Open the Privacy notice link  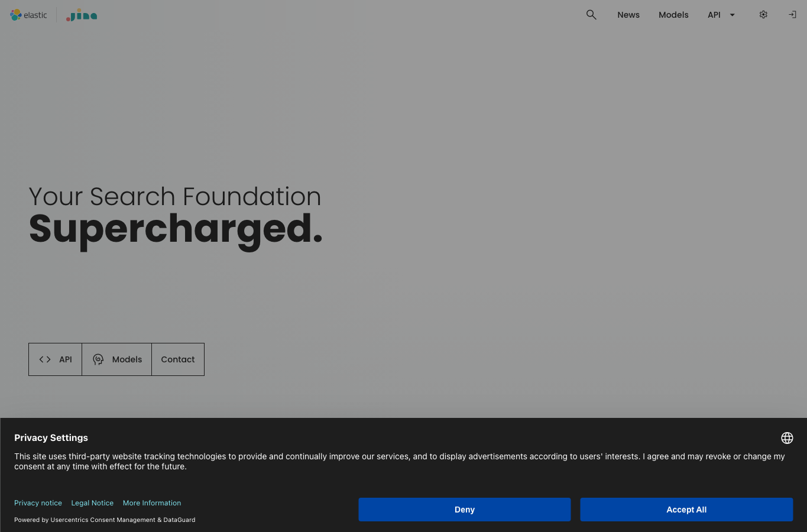point(38,503)
